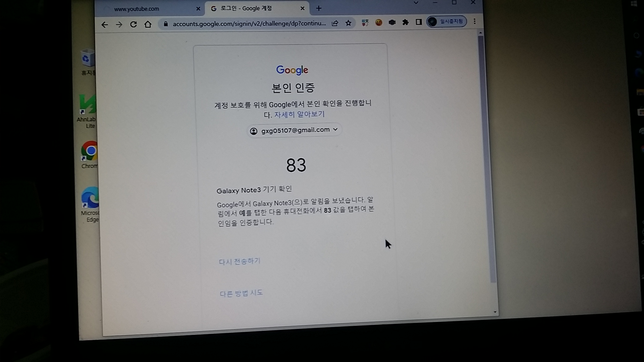Select the 로그인 - Google 계정 tab

[257, 8]
